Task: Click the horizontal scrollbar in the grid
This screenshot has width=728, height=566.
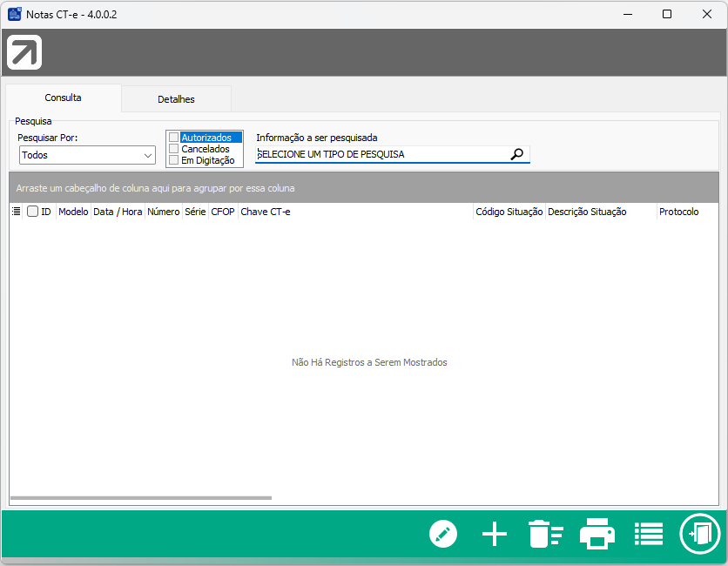Action: pos(141,498)
